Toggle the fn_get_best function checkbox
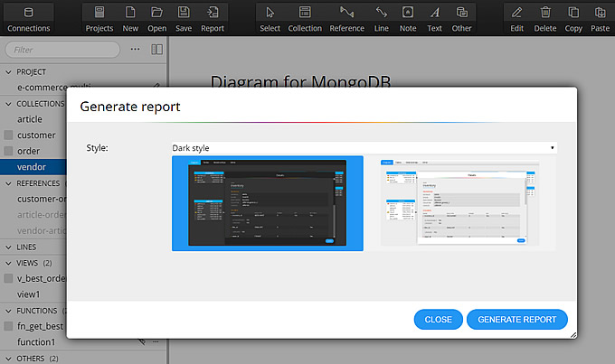615x364 pixels. 8,326
